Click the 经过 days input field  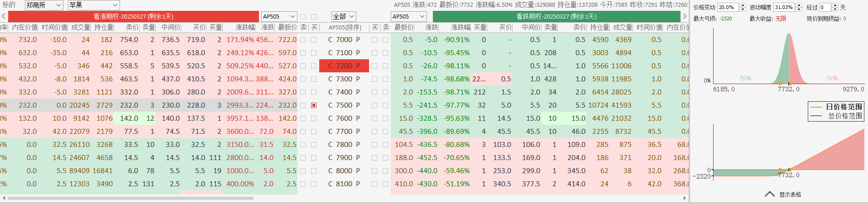pos(825,7)
